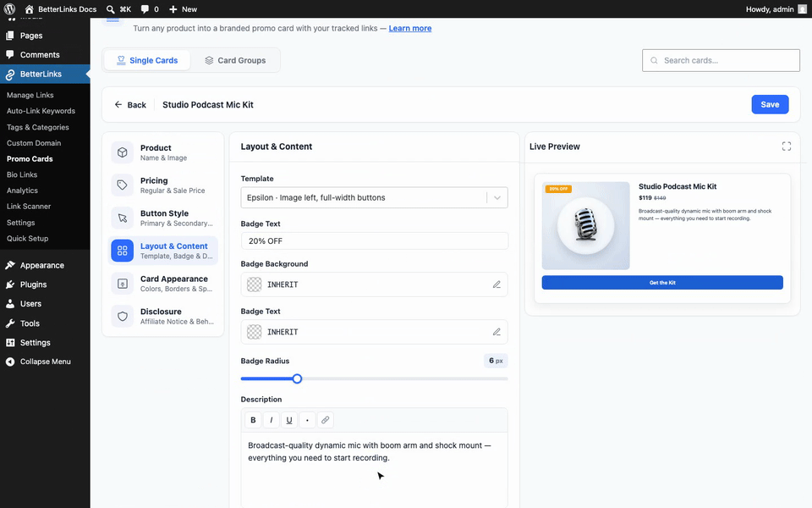Viewport: 812px width, 508px height.
Task: Open Bio Links submenu item
Action: (x=22, y=174)
